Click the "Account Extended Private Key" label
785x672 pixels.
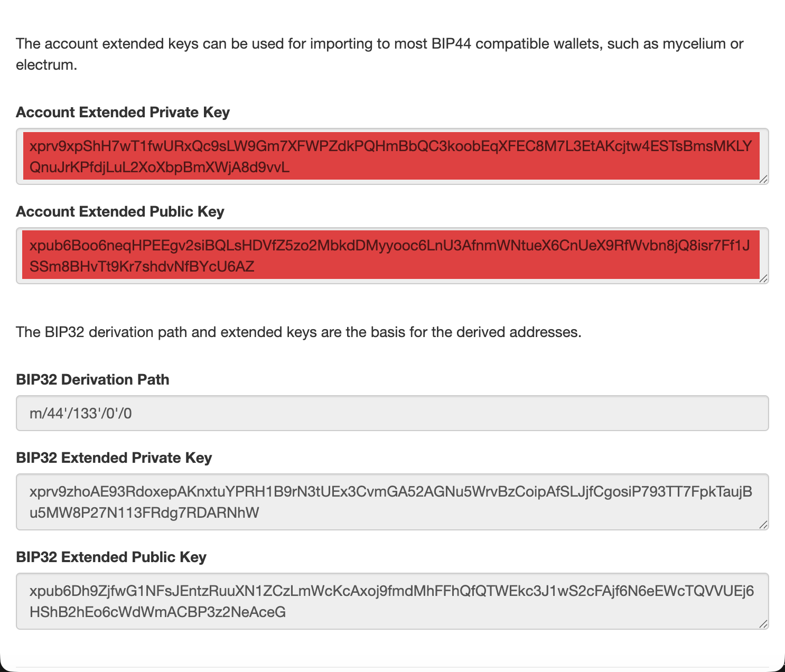123,113
